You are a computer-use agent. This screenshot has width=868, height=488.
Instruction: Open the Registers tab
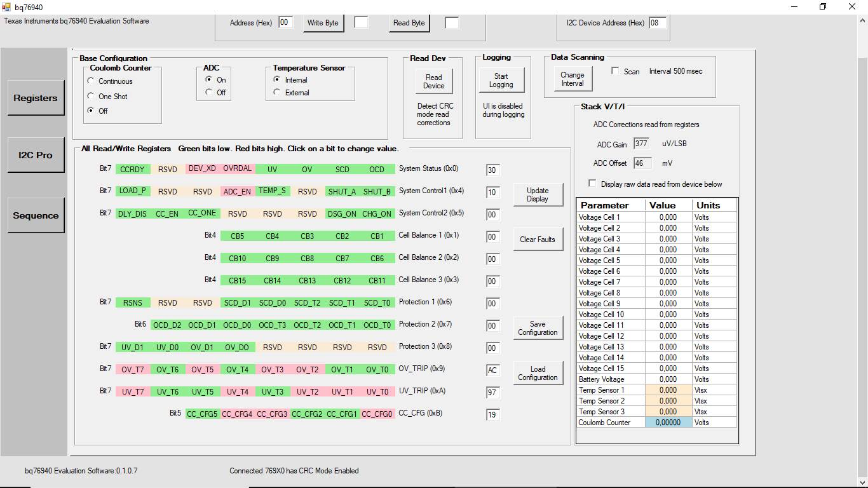tap(36, 98)
